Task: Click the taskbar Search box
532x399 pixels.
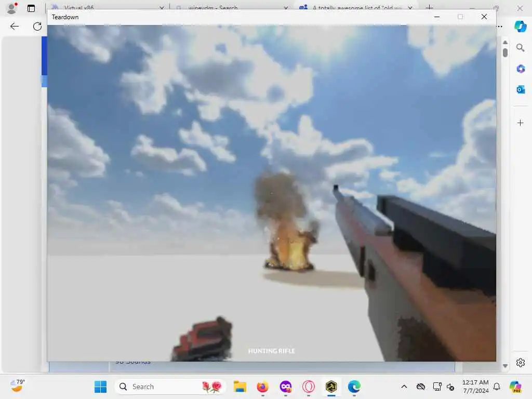Action: 170,387
